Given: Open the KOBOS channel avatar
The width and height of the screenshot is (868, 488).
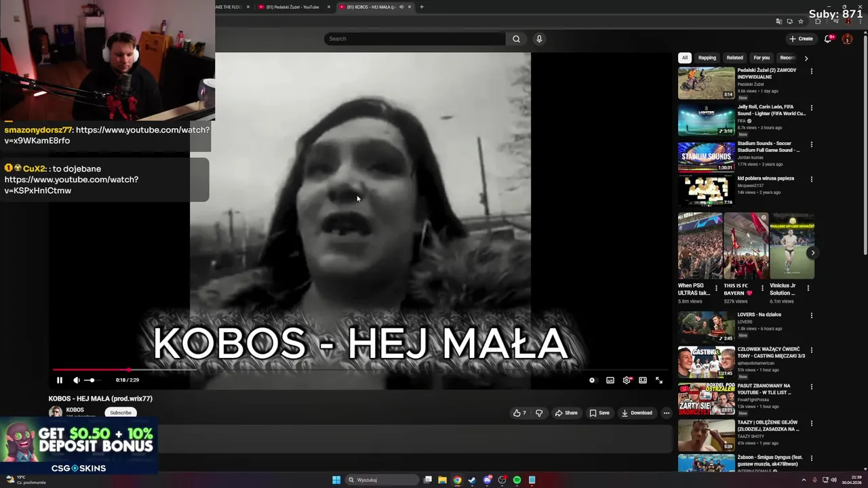Looking at the screenshot, I should coord(56,412).
